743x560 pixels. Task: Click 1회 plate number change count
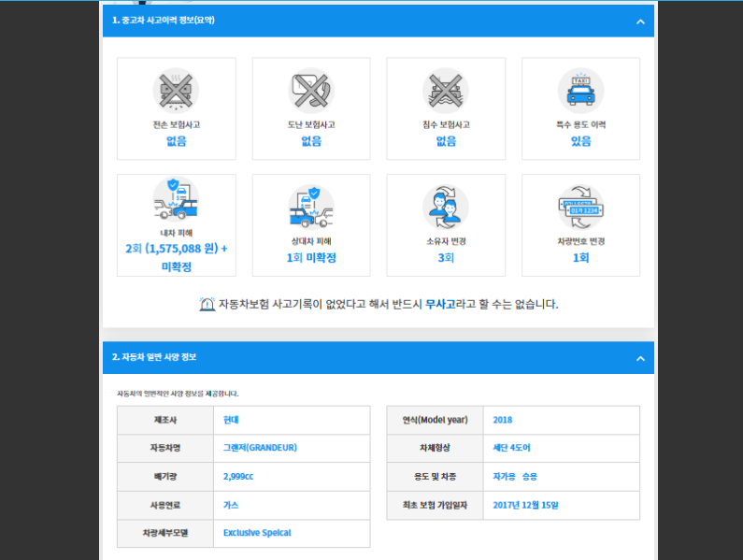tap(581, 257)
